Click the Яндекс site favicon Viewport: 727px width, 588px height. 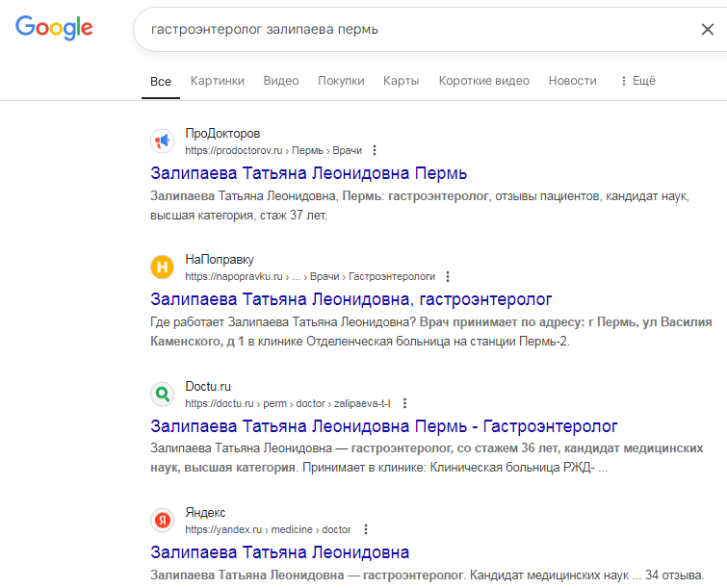(163, 521)
